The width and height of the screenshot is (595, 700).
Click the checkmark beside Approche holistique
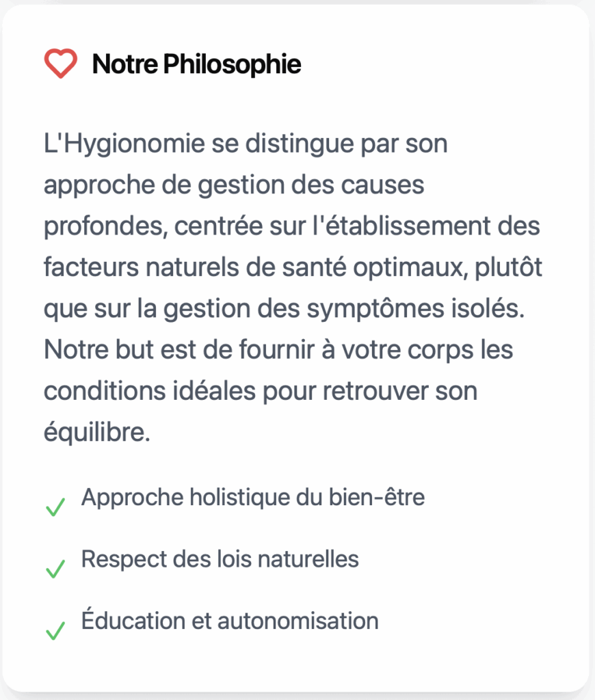point(55,507)
